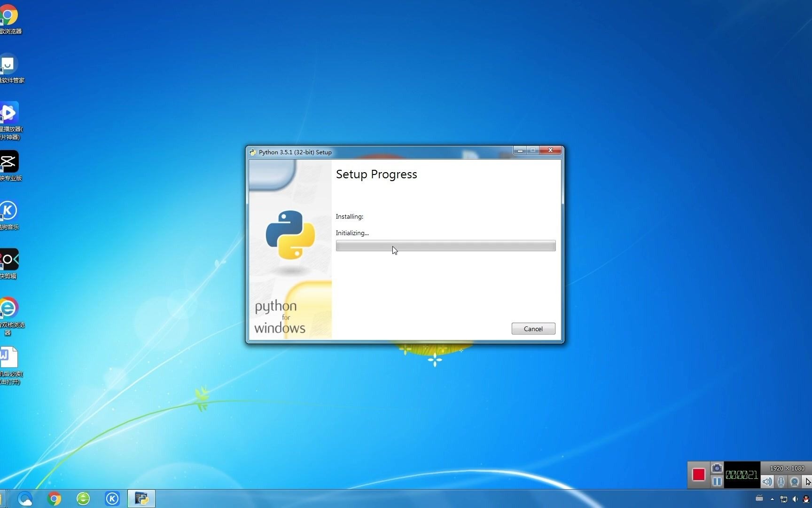Toggle system sound capture in the recorder

(x=767, y=481)
